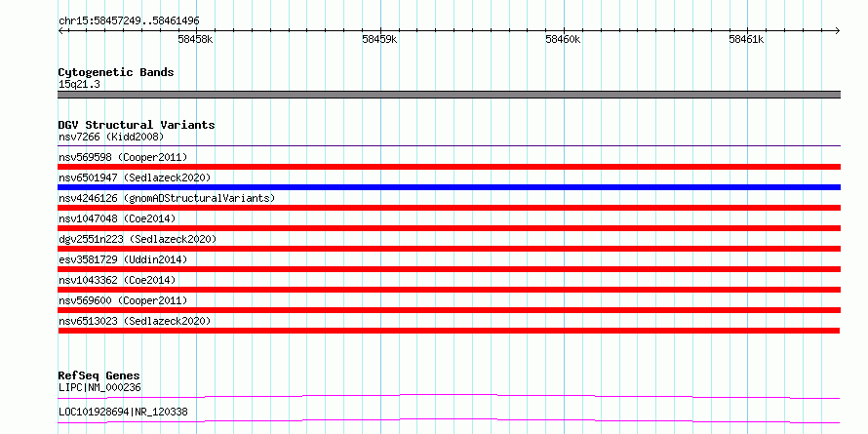The image size is (868, 434).
Task: Open variant nsv569600 (Cooper2011) label
Action: [123, 300]
